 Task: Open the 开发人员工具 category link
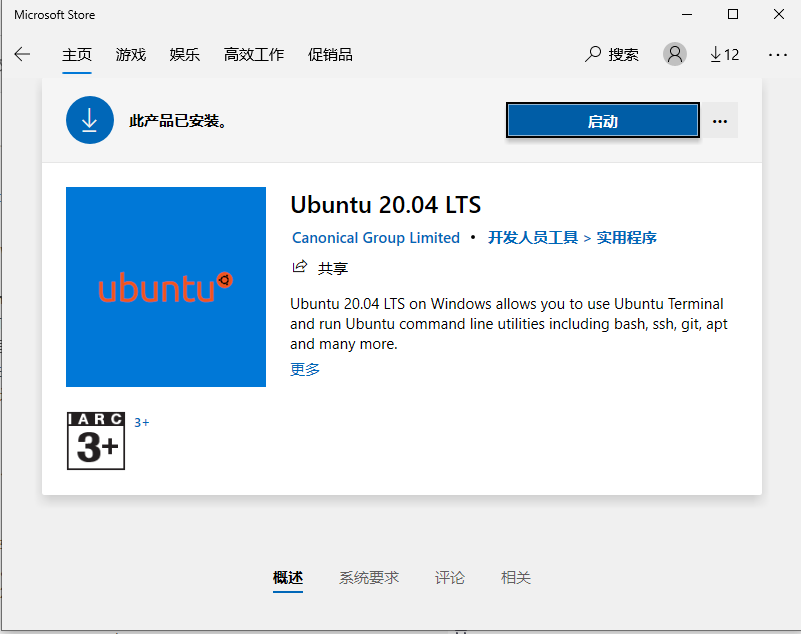point(533,238)
